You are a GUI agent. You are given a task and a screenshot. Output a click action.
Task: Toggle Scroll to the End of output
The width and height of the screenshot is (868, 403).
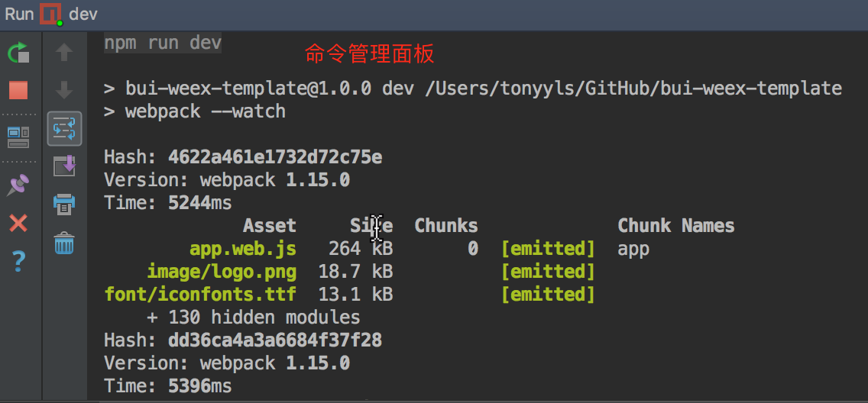point(64,166)
